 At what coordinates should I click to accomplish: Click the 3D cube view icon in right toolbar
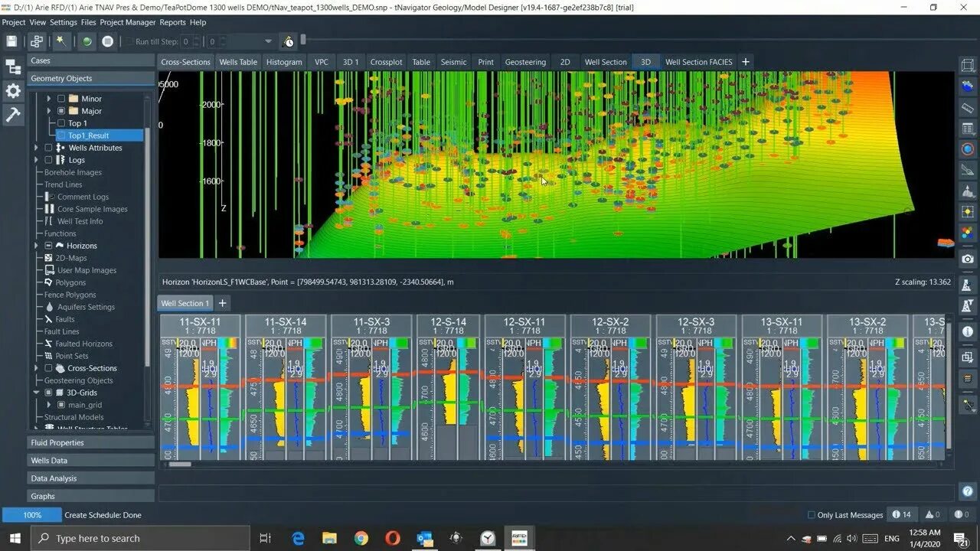968,67
